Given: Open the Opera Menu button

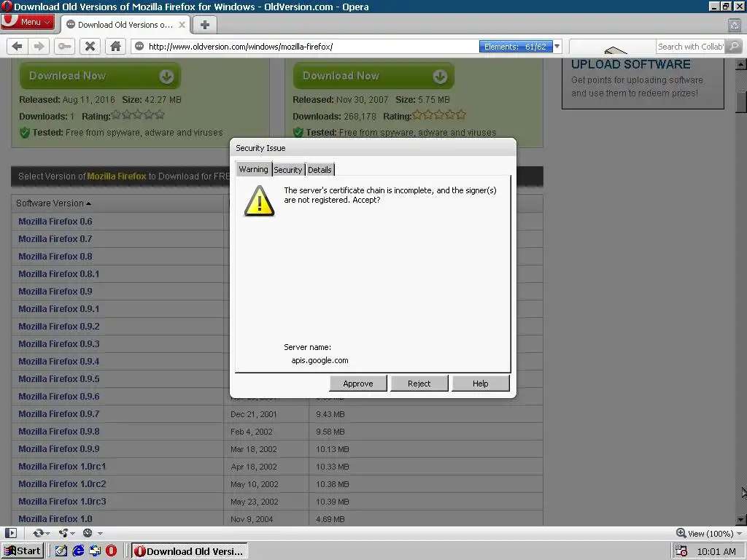Looking at the screenshot, I should click(28, 22).
